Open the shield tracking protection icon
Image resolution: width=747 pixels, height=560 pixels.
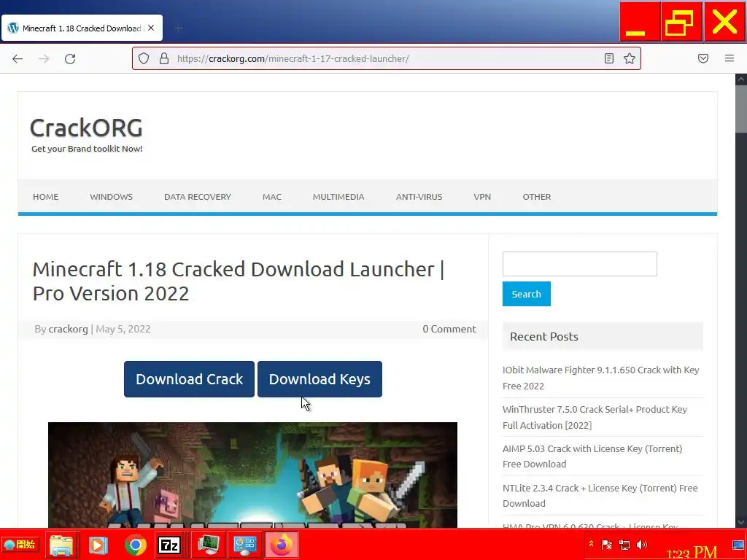(x=144, y=58)
